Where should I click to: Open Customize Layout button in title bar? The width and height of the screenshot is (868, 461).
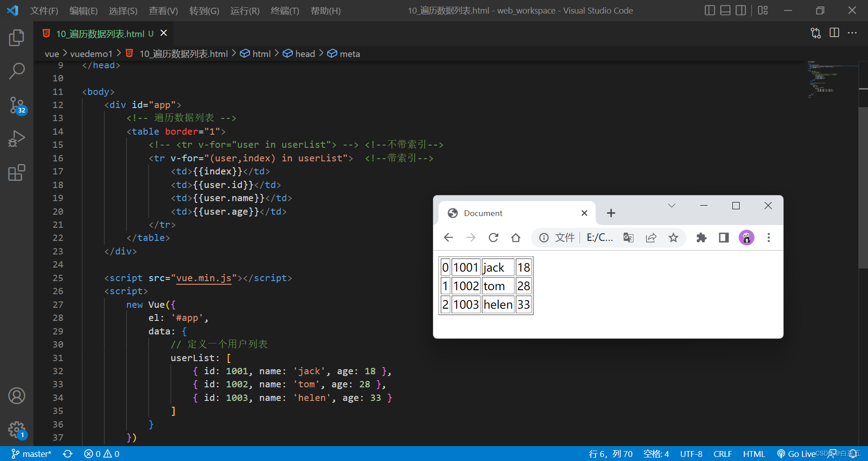point(763,10)
